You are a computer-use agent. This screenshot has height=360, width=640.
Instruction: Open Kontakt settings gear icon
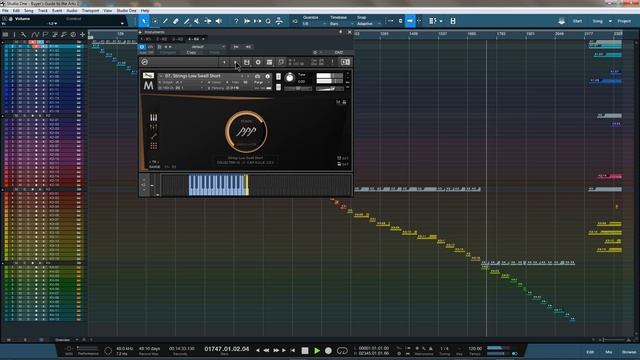tap(258, 62)
